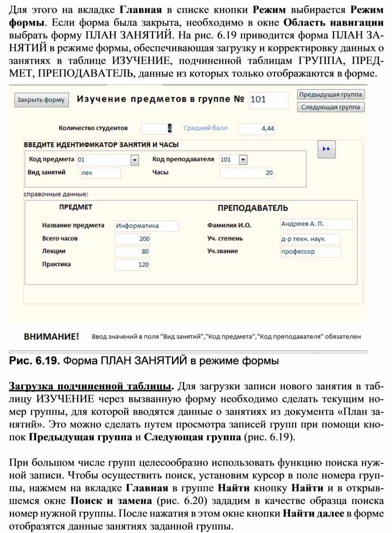Click the Уч. степень field д-р техн. наук
This screenshot has width=392, height=533.
pyautogui.click(x=310, y=239)
